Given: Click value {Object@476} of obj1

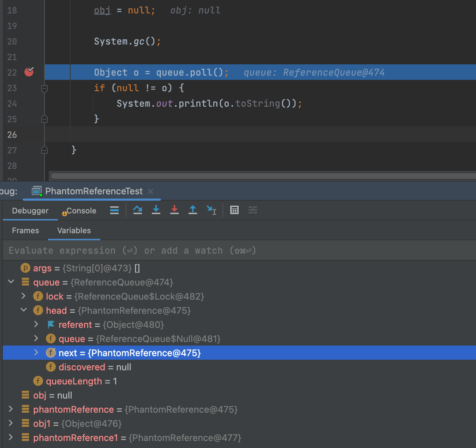Looking at the screenshot, I should coord(91,424).
